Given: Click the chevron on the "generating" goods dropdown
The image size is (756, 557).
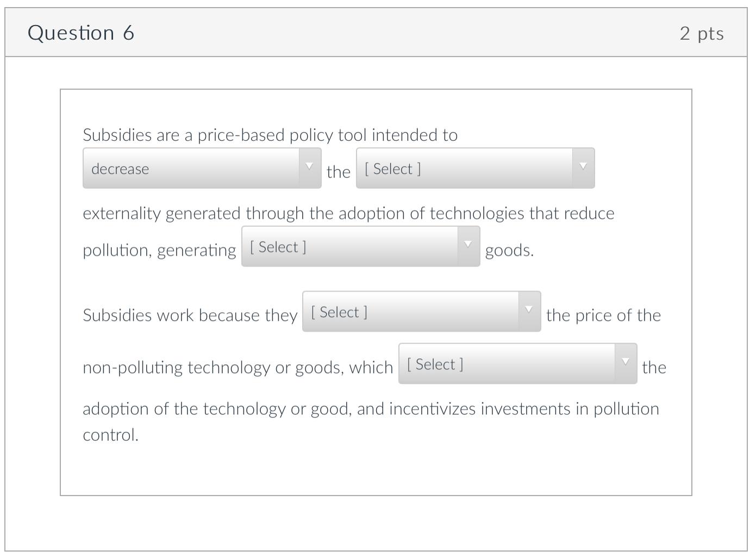Looking at the screenshot, I should [468, 244].
